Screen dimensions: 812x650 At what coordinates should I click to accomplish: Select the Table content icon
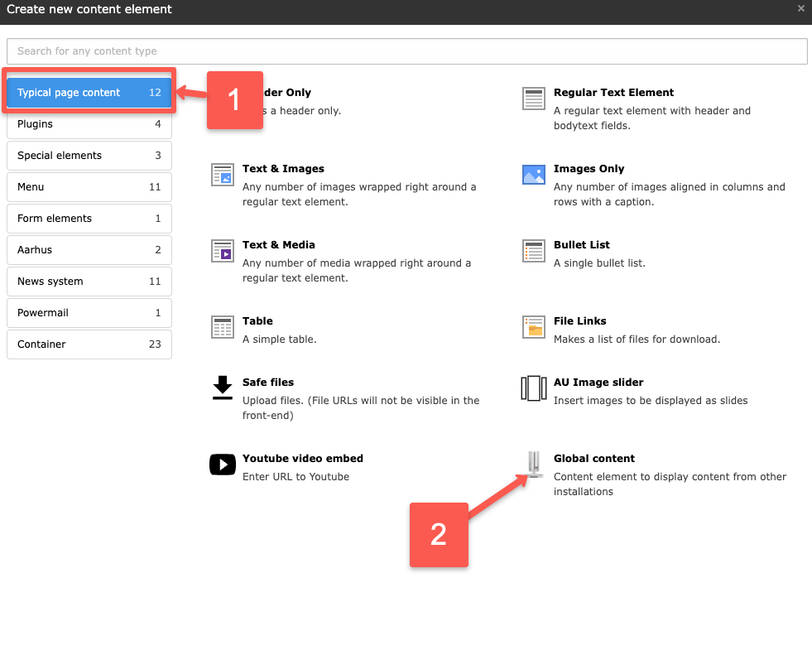click(223, 327)
